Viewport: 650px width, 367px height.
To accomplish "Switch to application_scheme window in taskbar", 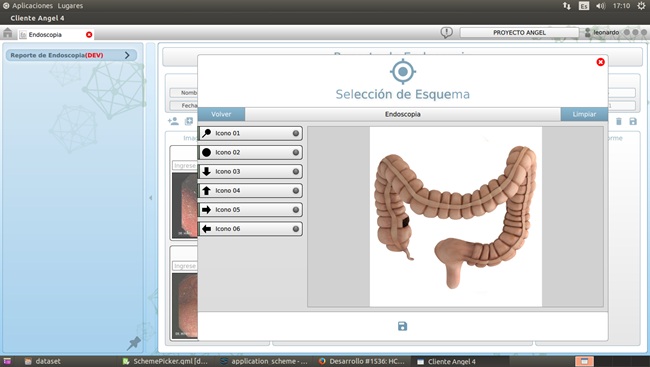I will [264, 361].
